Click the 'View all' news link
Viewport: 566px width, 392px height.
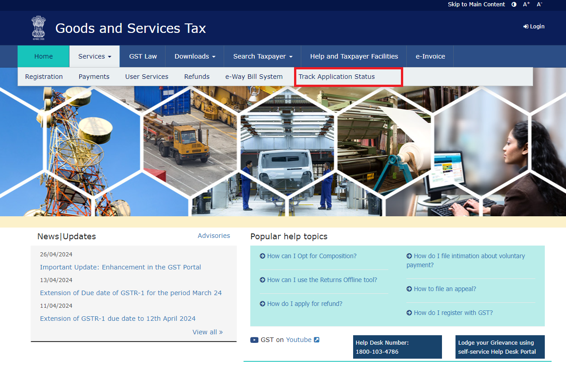click(207, 332)
